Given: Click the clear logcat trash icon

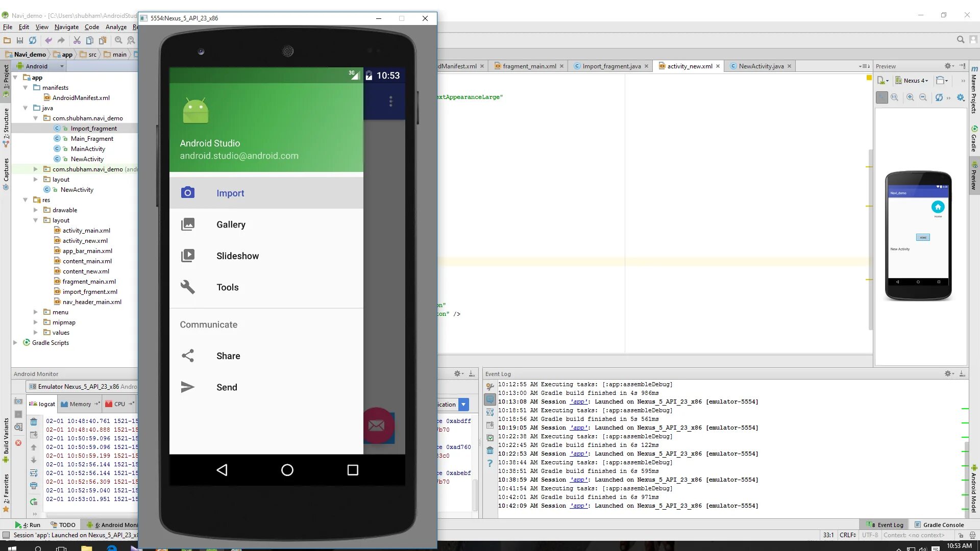Looking at the screenshot, I should click(34, 422).
